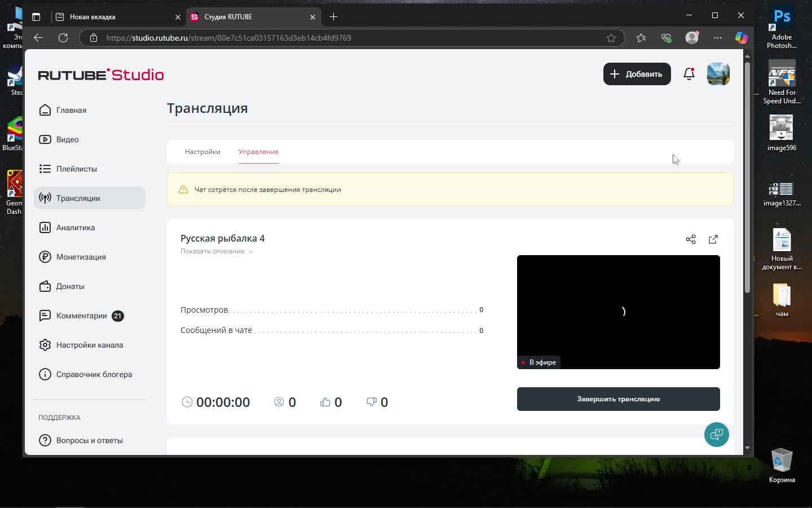Click the RUTUBE Studio logo
This screenshot has height=508, width=812.
(101, 75)
